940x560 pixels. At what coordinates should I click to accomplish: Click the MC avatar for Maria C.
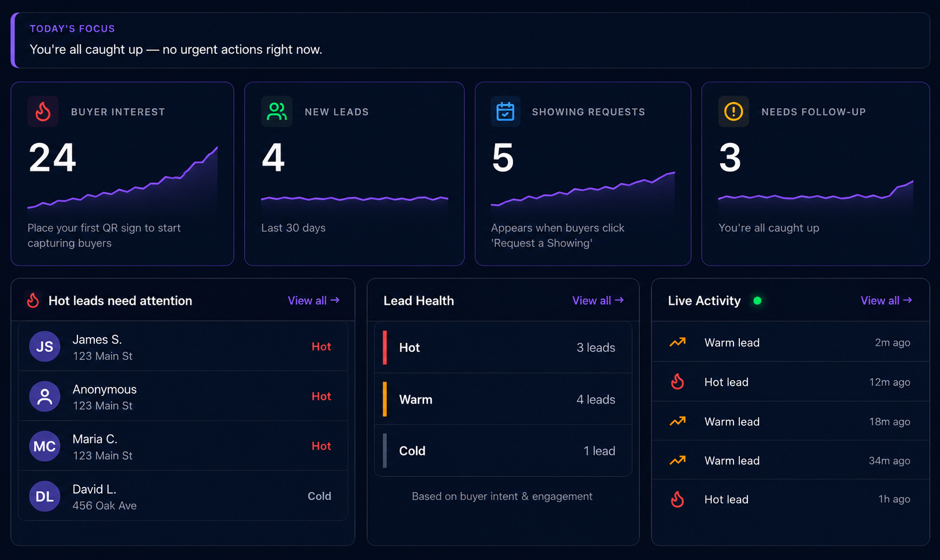coord(45,446)
